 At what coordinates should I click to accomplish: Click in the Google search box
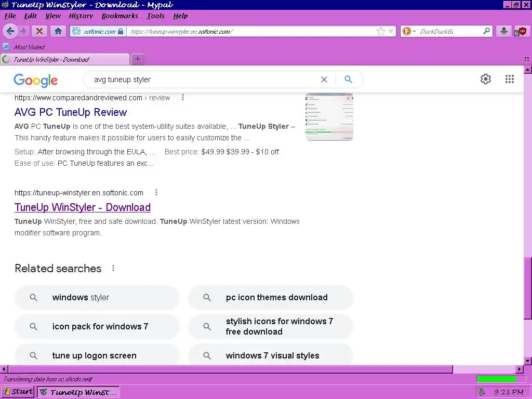point(204,79)
